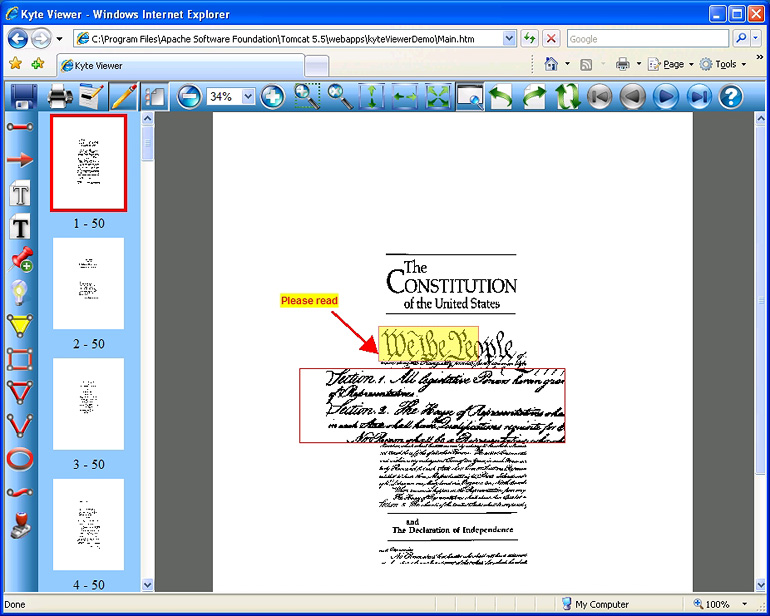
Task: Open page thumbnail 4 - 50
Action: [x=88, y=524]
